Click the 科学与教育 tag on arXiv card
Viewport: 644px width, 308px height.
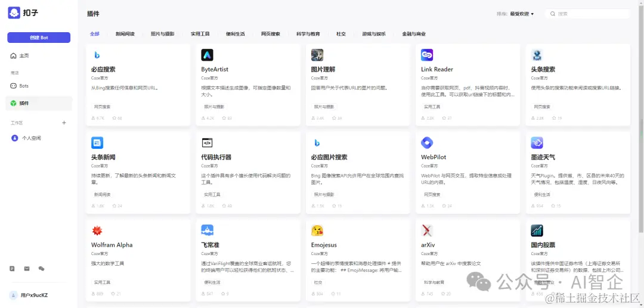[x=434, y=282]
